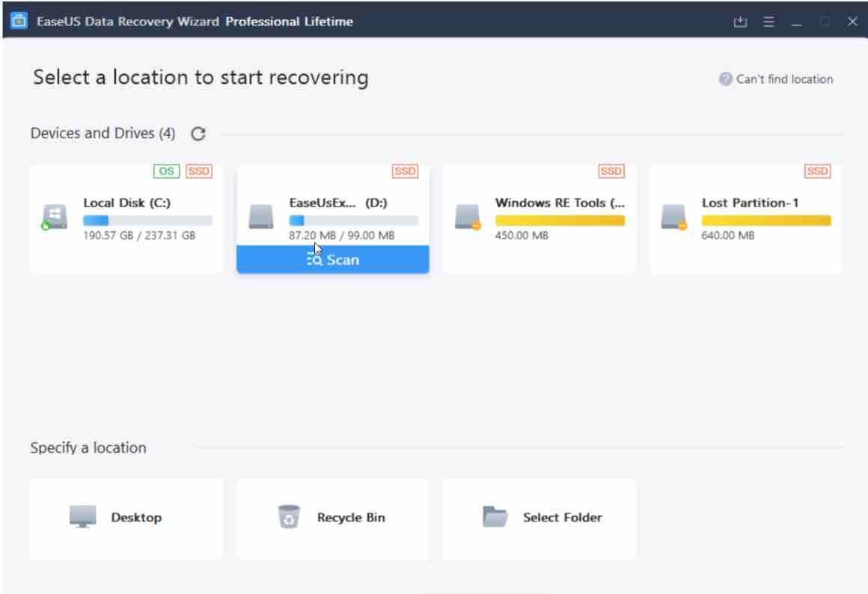Screen dimensions: 868x594
Task: Click the 450.00 MB size text
Action: [x=522, y=235]
